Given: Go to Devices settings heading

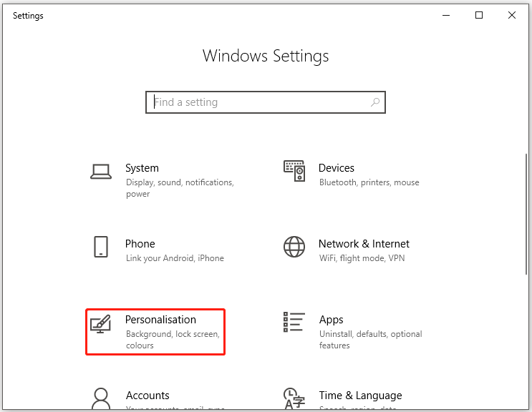Looking at the screenshot, I should pyautogui.click(x=337, y=168).
